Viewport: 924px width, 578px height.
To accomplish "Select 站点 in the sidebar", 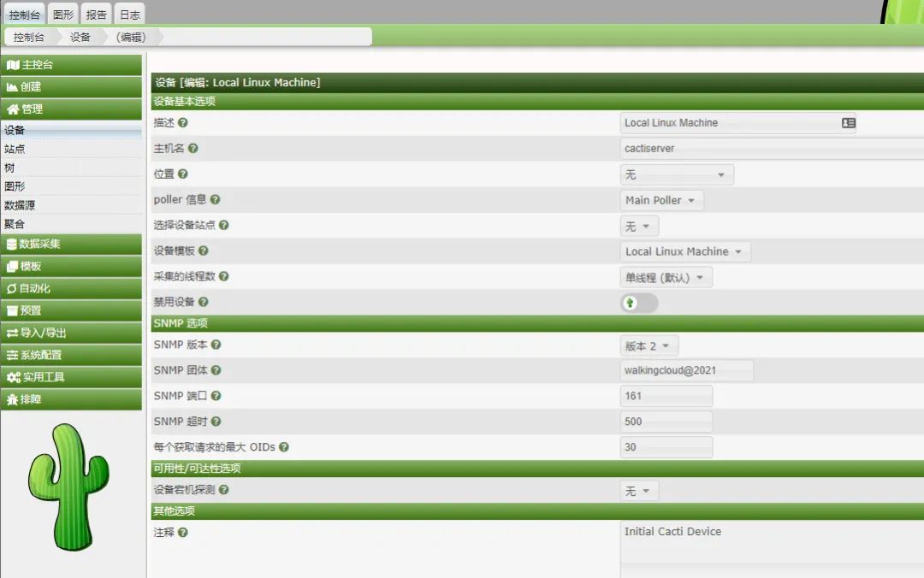I will [x=71, y=149].
